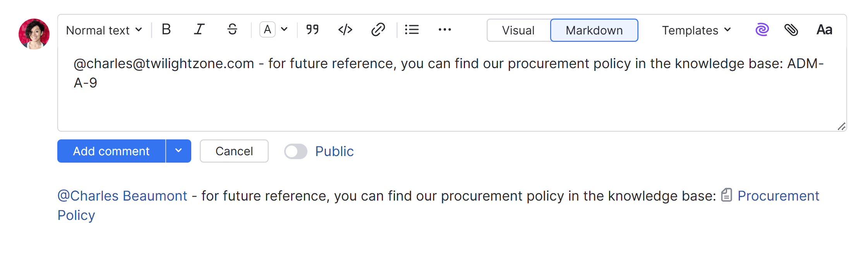Open the Normal text style dropdown
This screenshot has width=868, height=254.
tap(104, 30)
